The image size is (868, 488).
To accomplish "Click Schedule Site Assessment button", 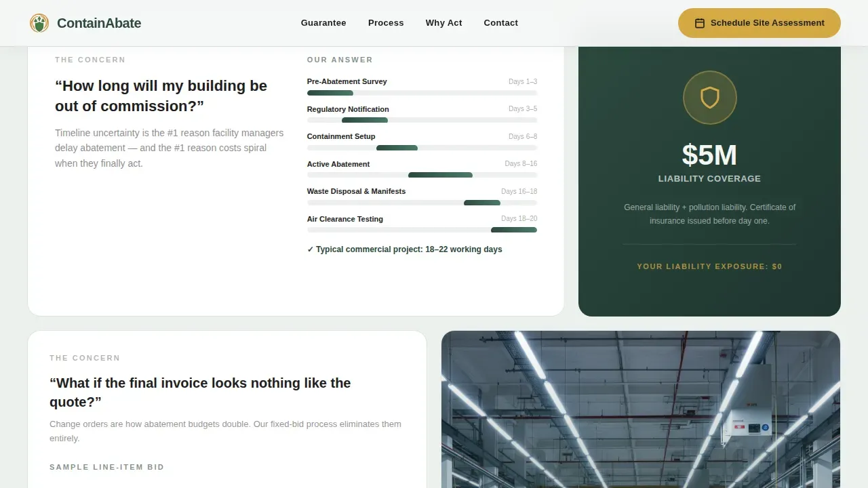I will pos(759,23).
